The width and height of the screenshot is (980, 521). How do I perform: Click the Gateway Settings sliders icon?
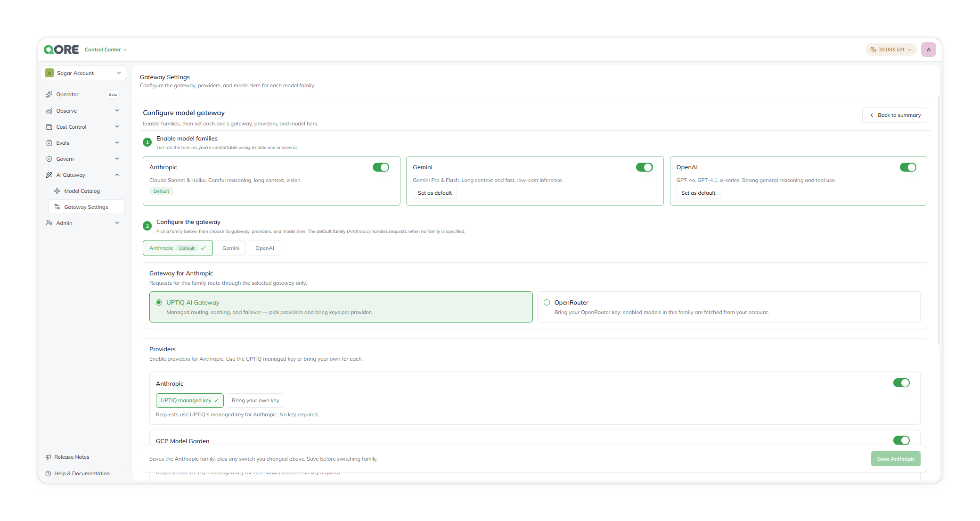click(57, 207)
